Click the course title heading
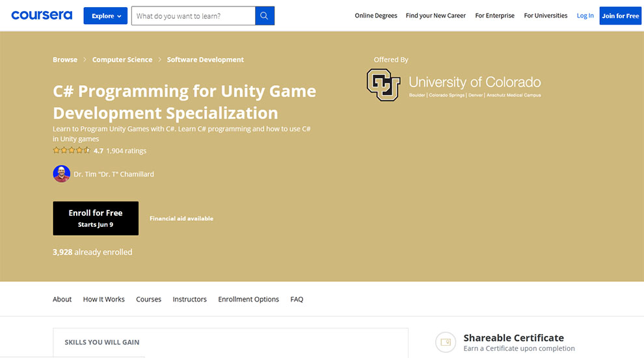 click(x=184, y=102)
